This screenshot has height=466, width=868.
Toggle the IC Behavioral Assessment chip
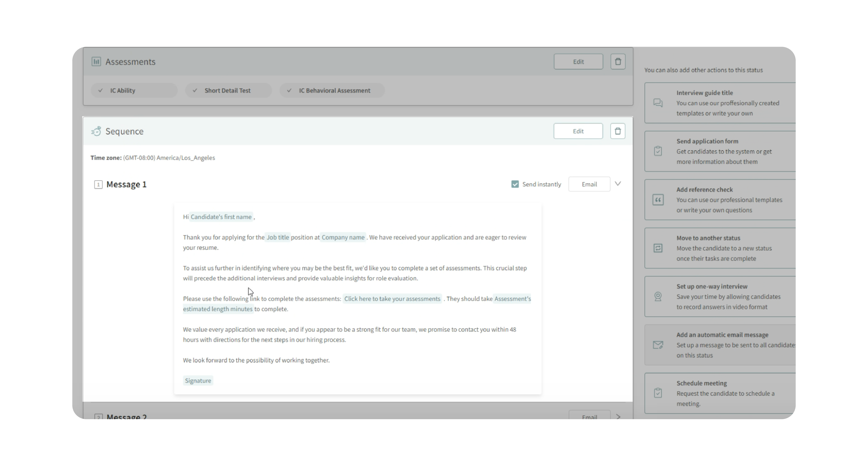332,90
